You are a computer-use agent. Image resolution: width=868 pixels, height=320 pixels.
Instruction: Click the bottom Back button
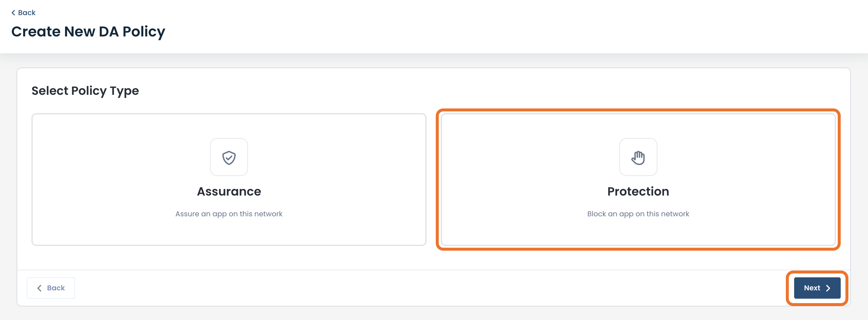point(51,288)
